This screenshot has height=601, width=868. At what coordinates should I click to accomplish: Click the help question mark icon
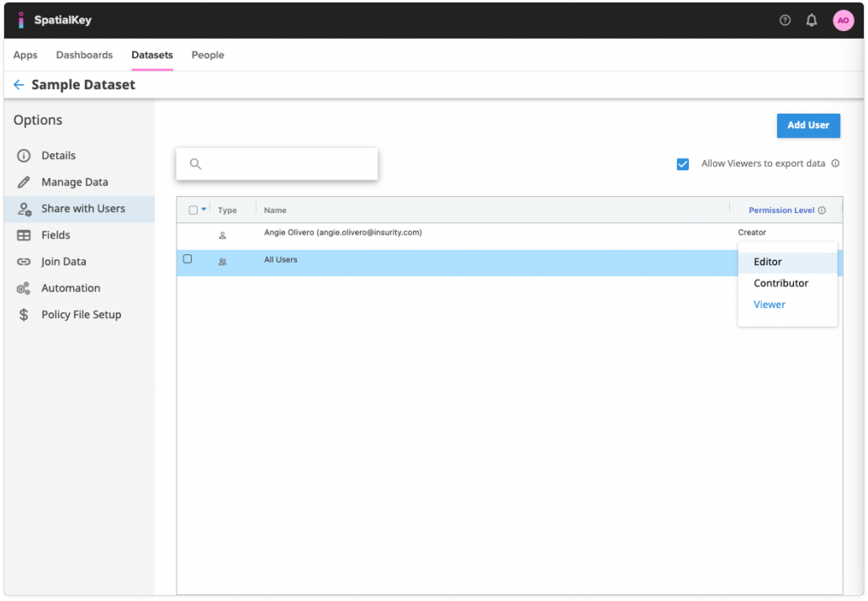click(785, 20)
